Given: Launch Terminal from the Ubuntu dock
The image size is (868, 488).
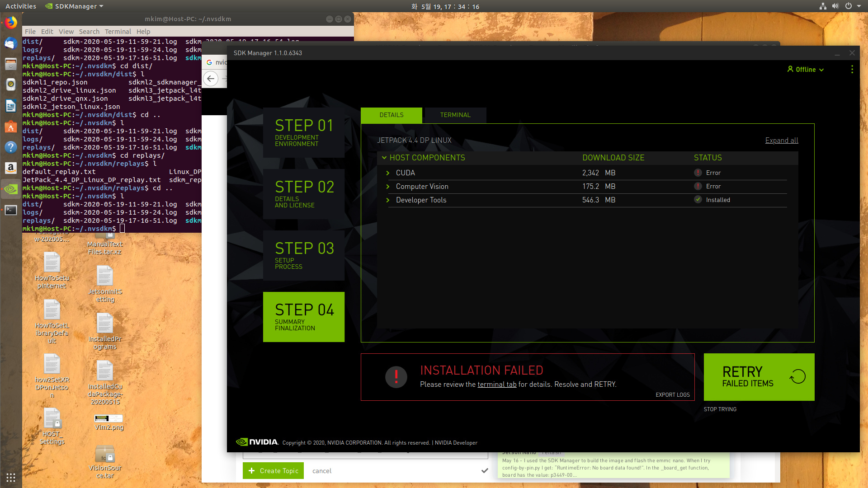Looking at the screenshot, I should point(10,210).
